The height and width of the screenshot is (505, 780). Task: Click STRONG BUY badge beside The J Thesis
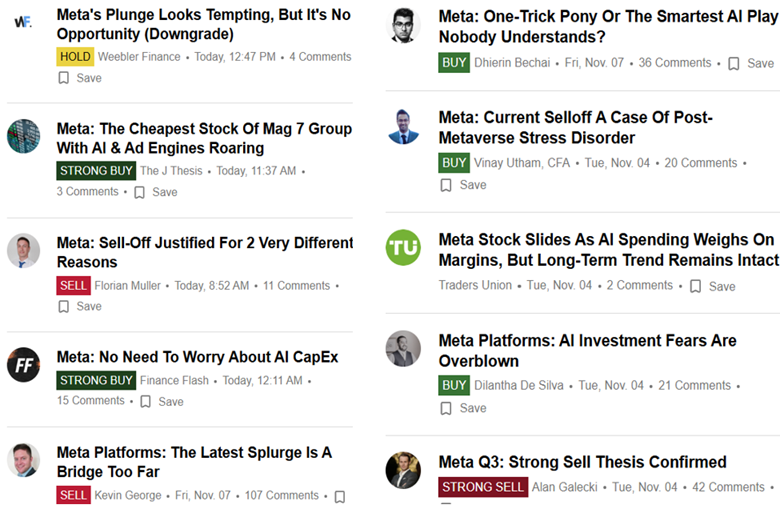pyautogui.click(x=96, y=171)
